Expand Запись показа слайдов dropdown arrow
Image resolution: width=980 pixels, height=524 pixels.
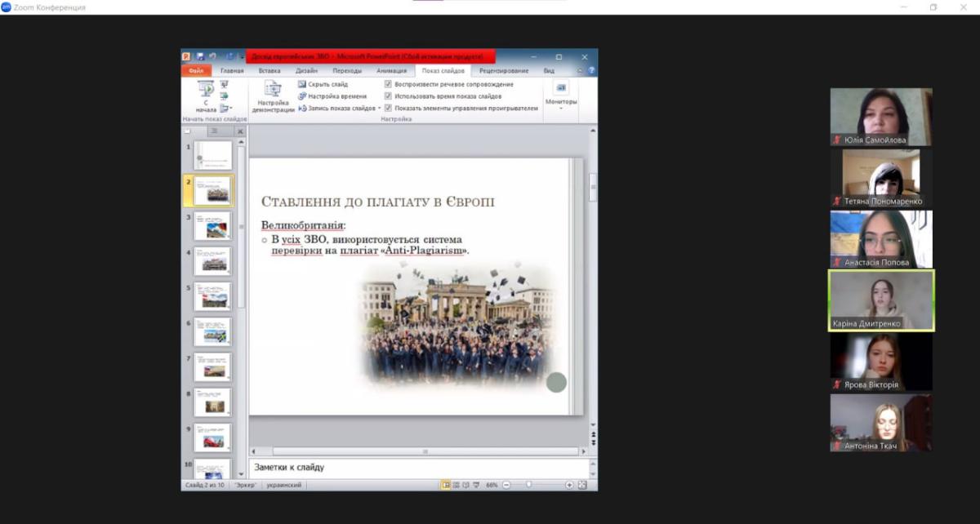coord(380,108)
